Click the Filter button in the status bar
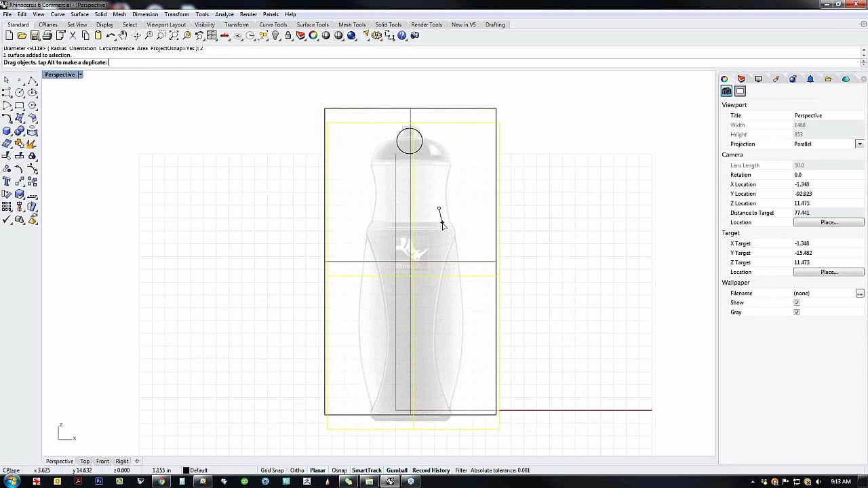Viewport: 868px width, 488px height. [x=461, y=470]
